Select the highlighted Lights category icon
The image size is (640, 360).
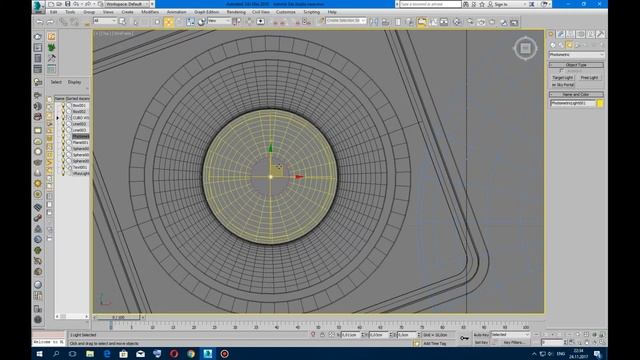click(569, 45)
